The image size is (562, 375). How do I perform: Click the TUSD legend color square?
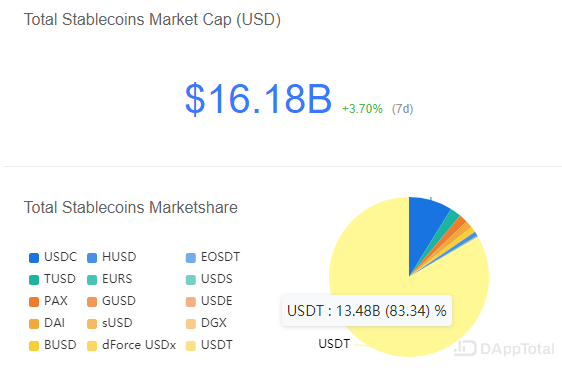point(34,280)
